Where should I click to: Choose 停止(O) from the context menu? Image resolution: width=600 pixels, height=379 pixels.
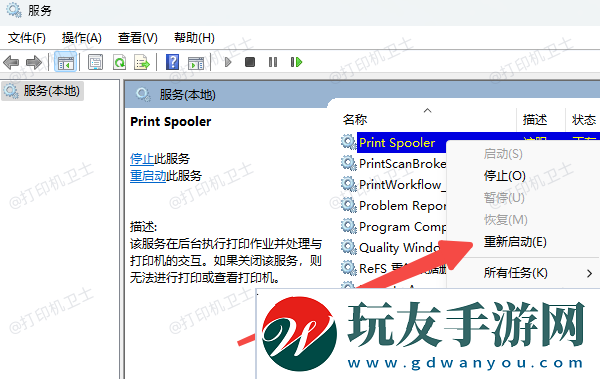click(505, 176)
